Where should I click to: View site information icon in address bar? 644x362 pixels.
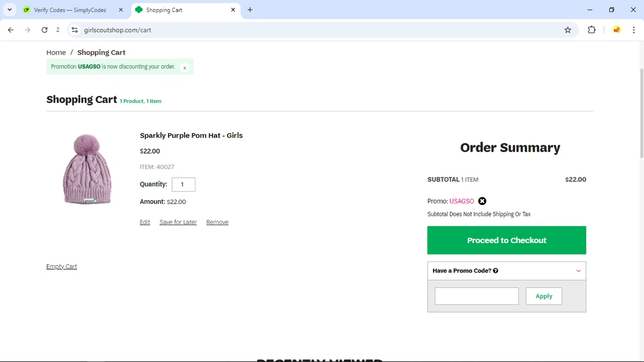[75, 30]
